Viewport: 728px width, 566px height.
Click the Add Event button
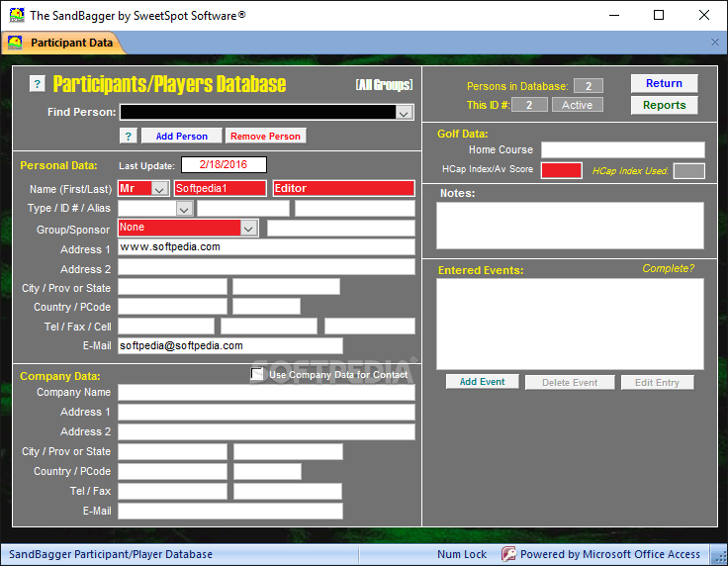[x=483, y=382]
